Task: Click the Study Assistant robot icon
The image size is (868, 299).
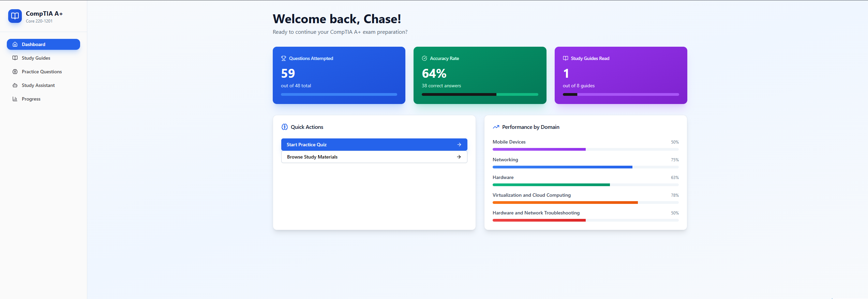Action: coord(15,85)
